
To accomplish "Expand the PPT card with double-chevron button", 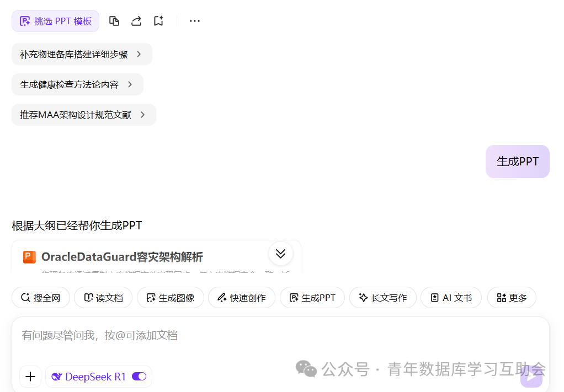I will pos(280,254).
